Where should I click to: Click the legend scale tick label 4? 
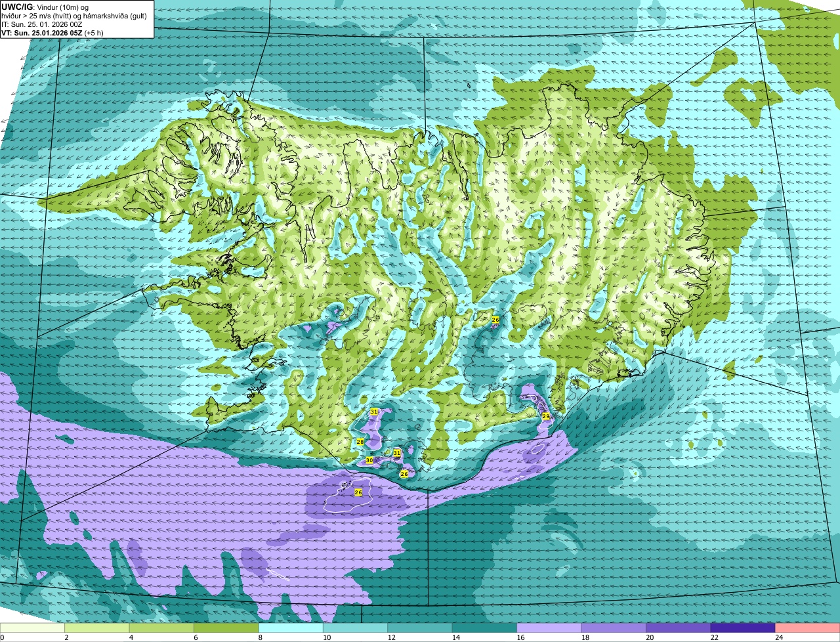pyautogui.click(x=131, y=637)
